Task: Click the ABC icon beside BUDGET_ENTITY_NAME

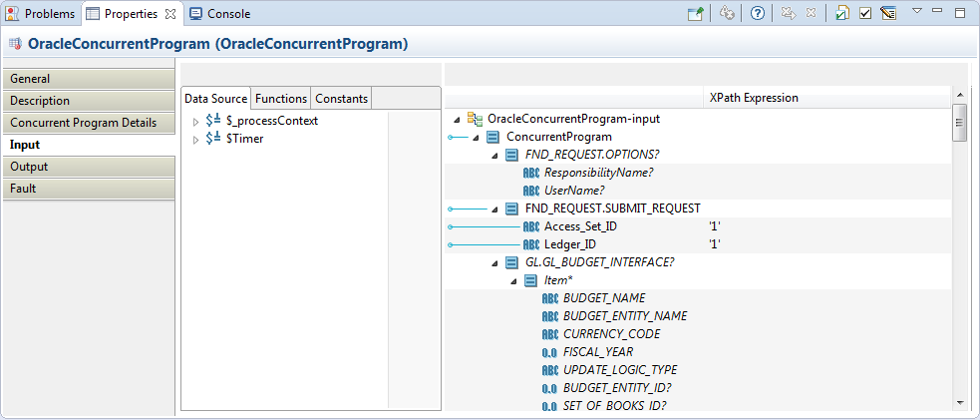Action: pos(549,317)
